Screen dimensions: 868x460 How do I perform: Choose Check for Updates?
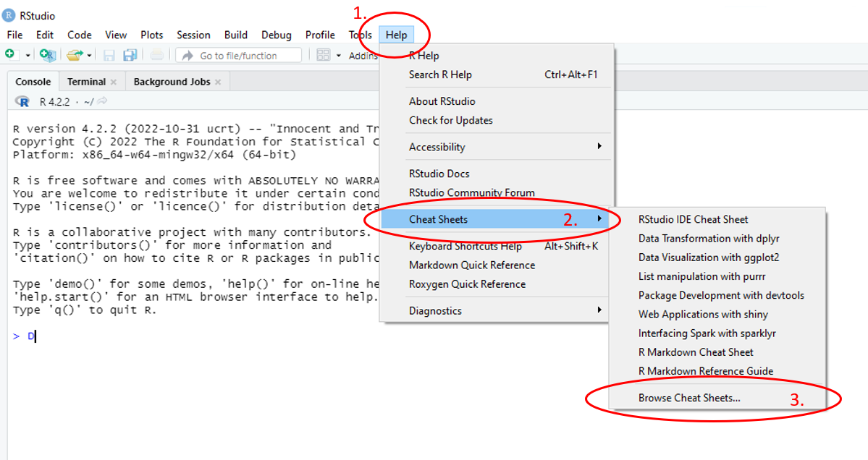(x=497, y=120)
